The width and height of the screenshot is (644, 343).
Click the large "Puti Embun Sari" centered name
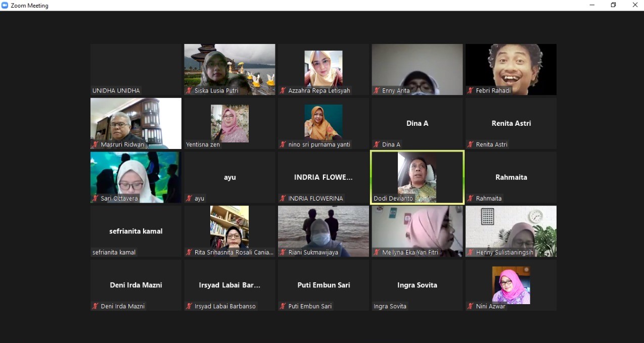coord(324,285)
